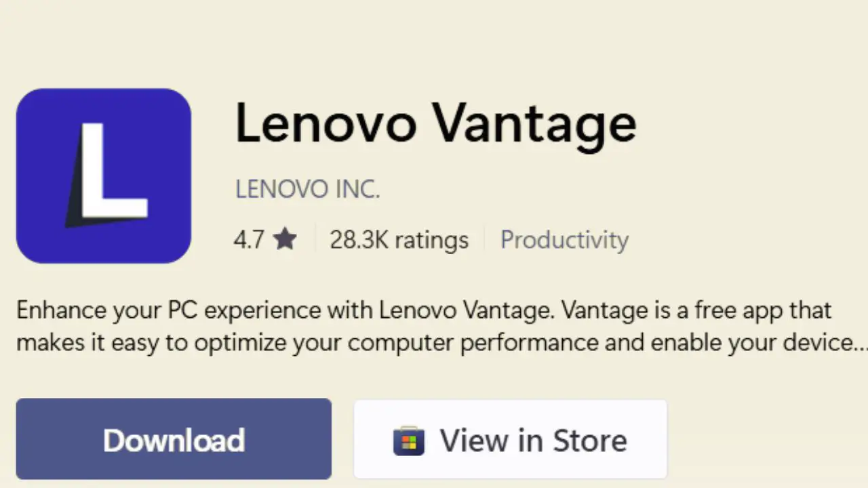Browse the Productivity category
868x488 pixels.
tap(564, 239)
